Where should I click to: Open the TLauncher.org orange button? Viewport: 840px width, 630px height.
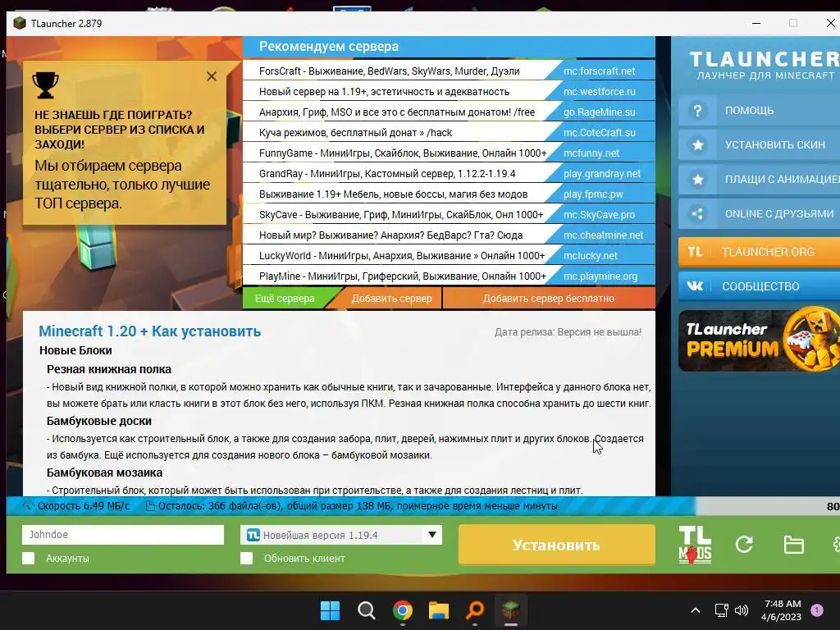click(759, 252)
